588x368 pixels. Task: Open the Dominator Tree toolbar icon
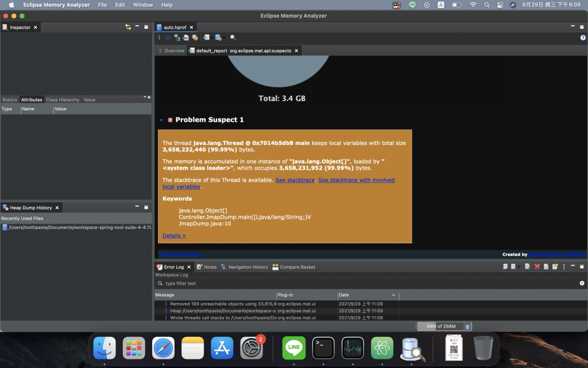point(177,37)
